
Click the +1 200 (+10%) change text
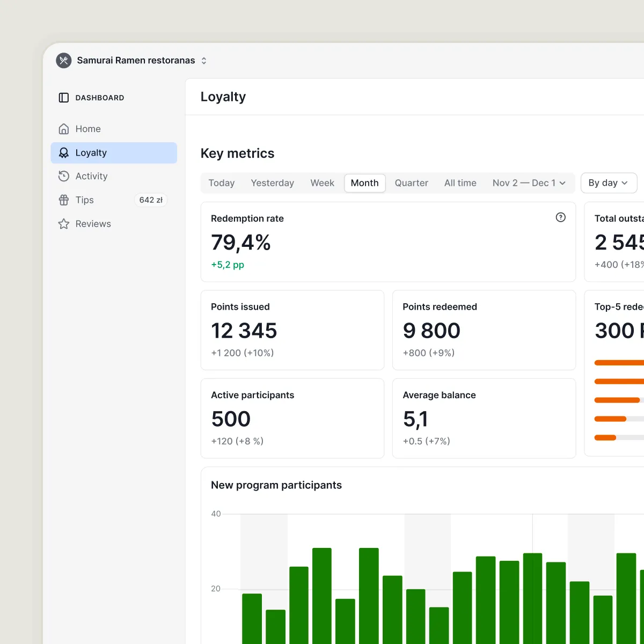click(243, 353)
